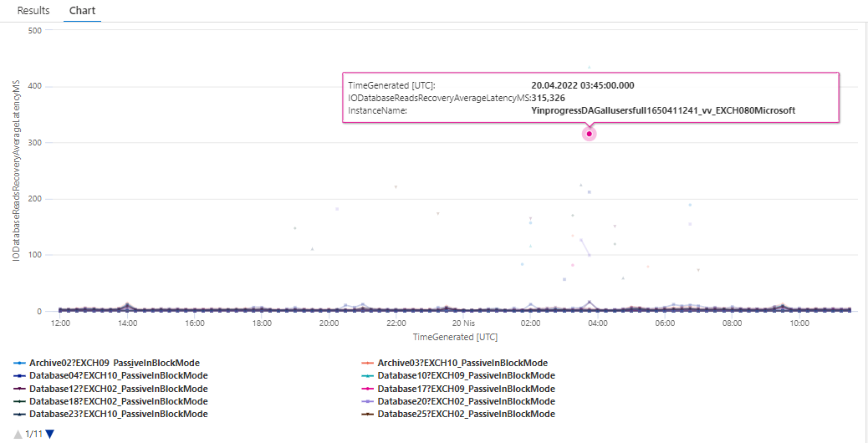Toggle Database17?EXCH09_PassiveInBlockMode legend series

[457, 388]
